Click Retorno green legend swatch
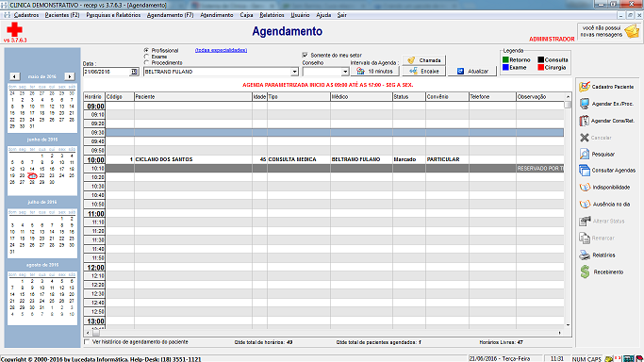This screenshot has height=362, width=644. [505, 59]
